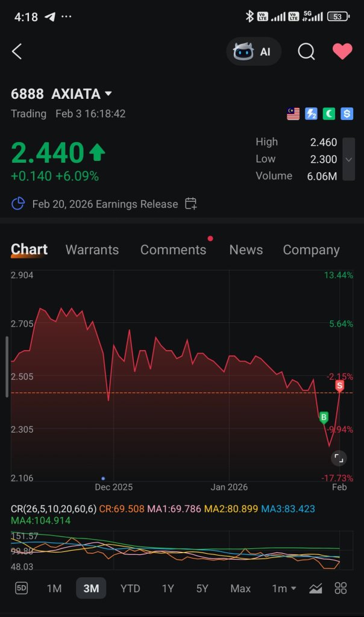Tap the Bluetooth status bar icon
The width and height of the screenshot is (364, 617).
point(249,16)
